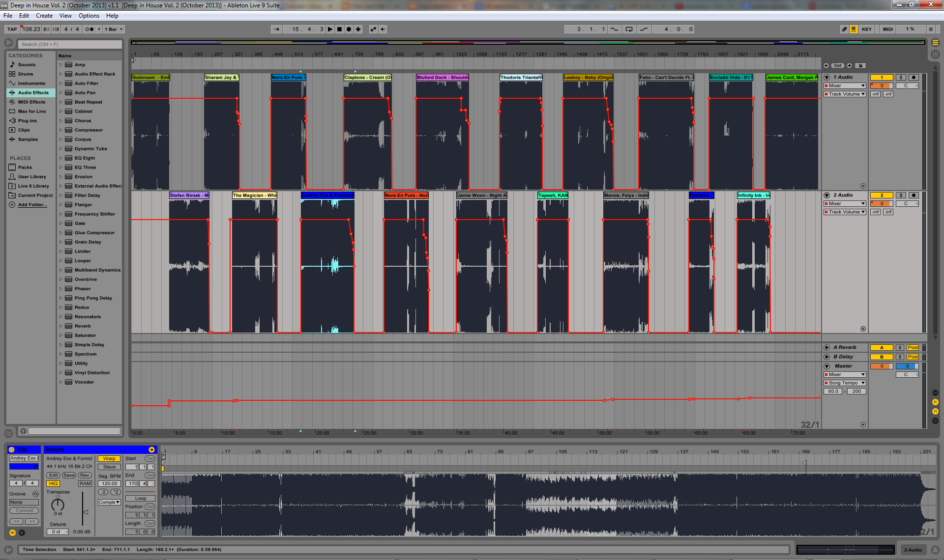Enable RAM mode for sample

pos(85,484)
